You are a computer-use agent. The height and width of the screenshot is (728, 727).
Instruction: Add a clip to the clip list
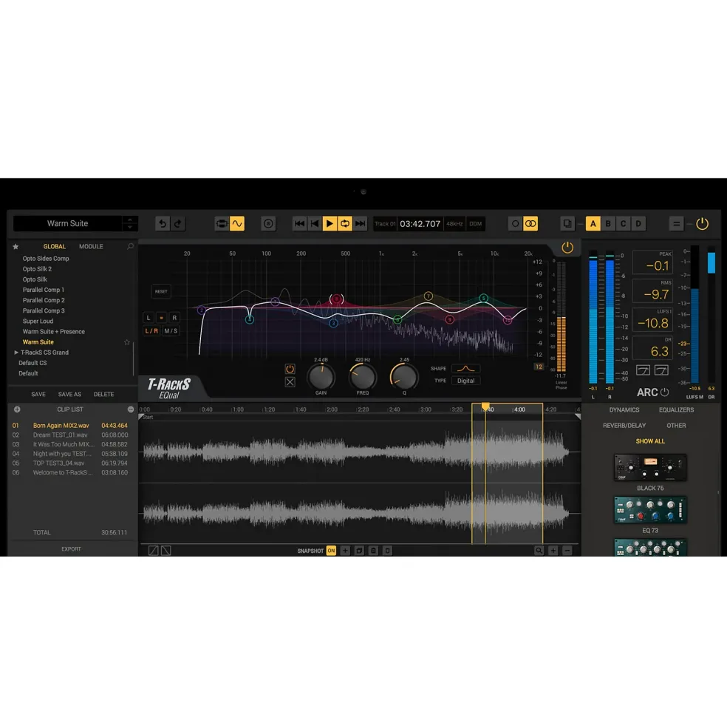(17, 409)
